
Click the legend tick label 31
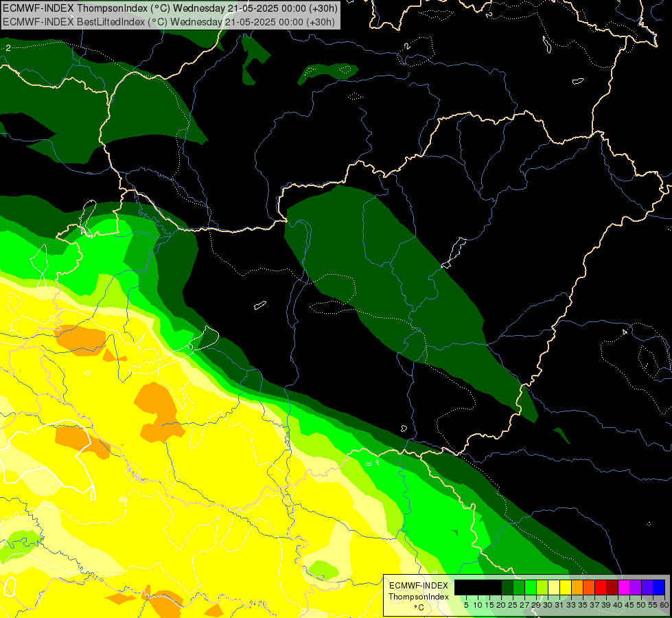559,605
